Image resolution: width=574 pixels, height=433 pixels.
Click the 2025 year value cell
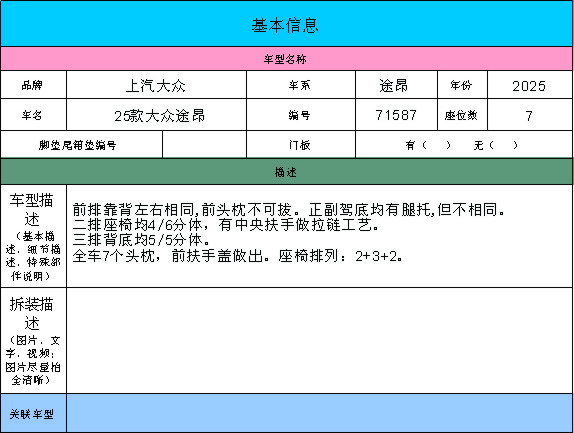pyautogui.click(x=530, y=85)
